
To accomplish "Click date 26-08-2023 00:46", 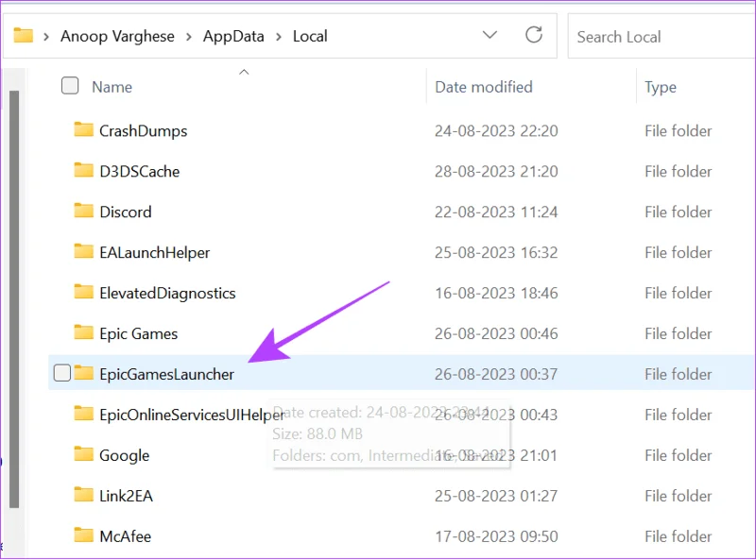I will (496, 333).
